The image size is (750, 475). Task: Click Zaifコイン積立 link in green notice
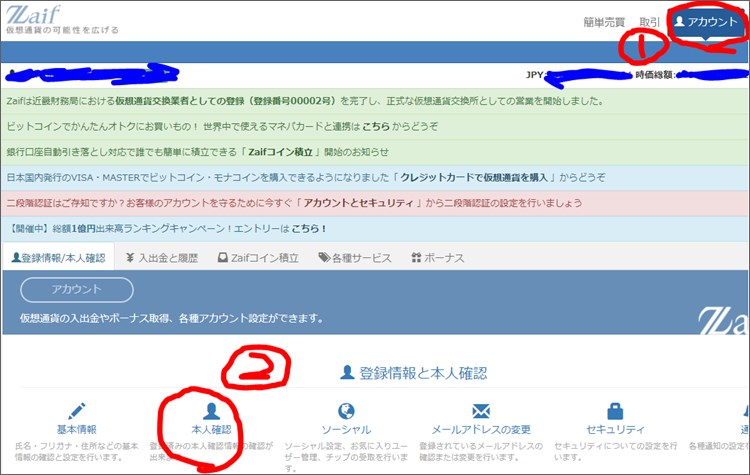pos(280,152)
